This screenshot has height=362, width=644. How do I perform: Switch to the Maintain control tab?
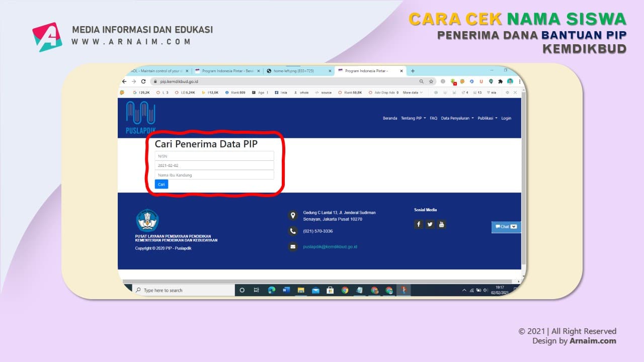pos(158,71)
